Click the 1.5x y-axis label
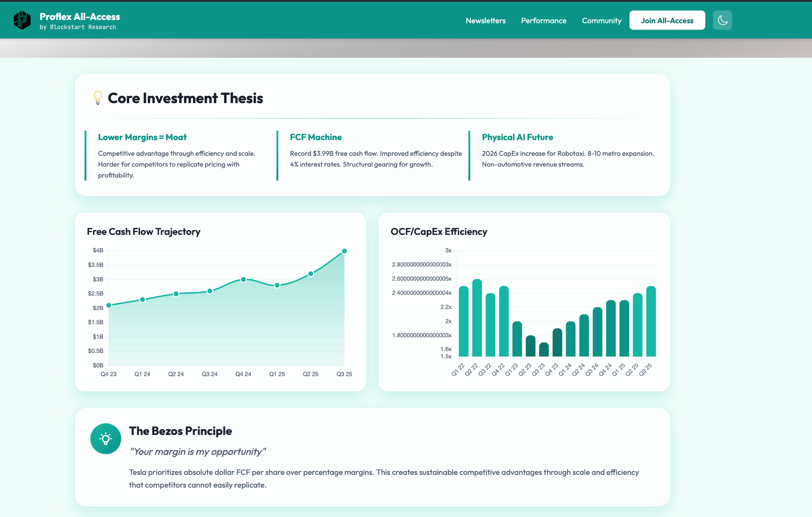Viewport: 812px width, 517px height. click(446, 356)
